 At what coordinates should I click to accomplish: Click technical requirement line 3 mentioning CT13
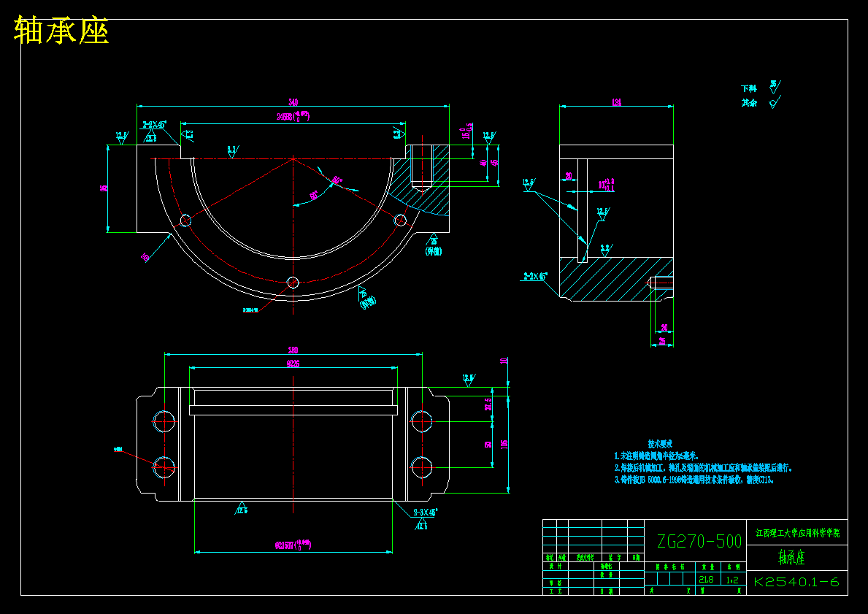(x=694, y=480)
